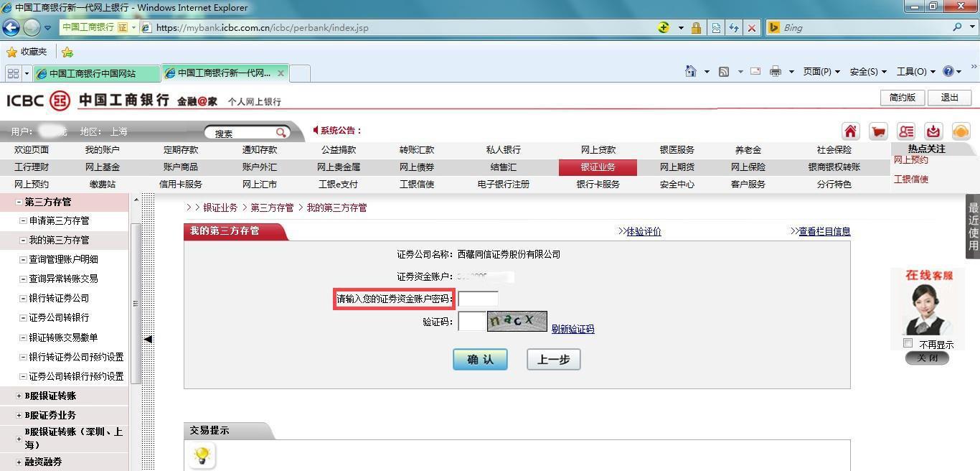Click the IE Home icon in command bar

click(x=690, y=71)
